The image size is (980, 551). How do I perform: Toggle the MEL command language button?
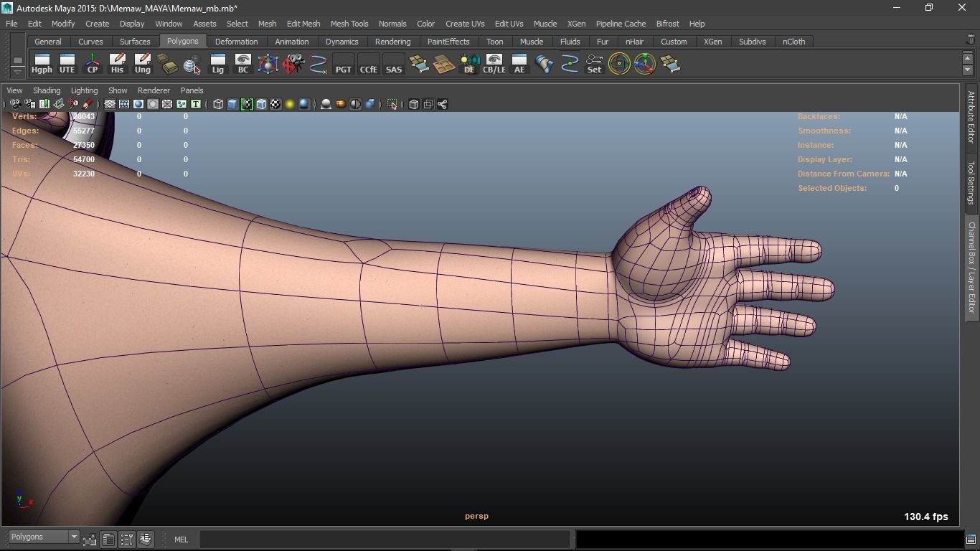(181, 540)
